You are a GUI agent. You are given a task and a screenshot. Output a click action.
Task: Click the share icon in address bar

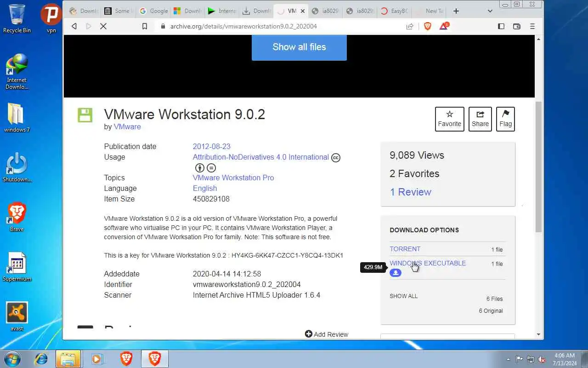pos(410,26)
